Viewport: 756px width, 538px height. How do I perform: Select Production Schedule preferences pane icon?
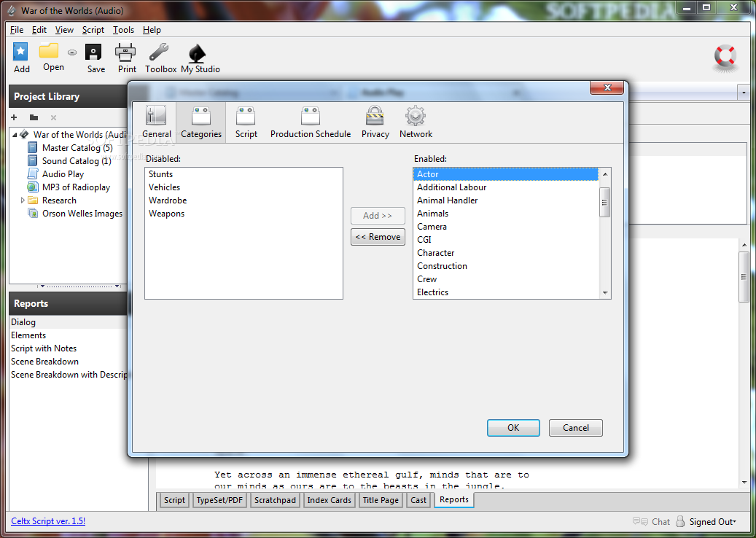(x=311, y=116)
